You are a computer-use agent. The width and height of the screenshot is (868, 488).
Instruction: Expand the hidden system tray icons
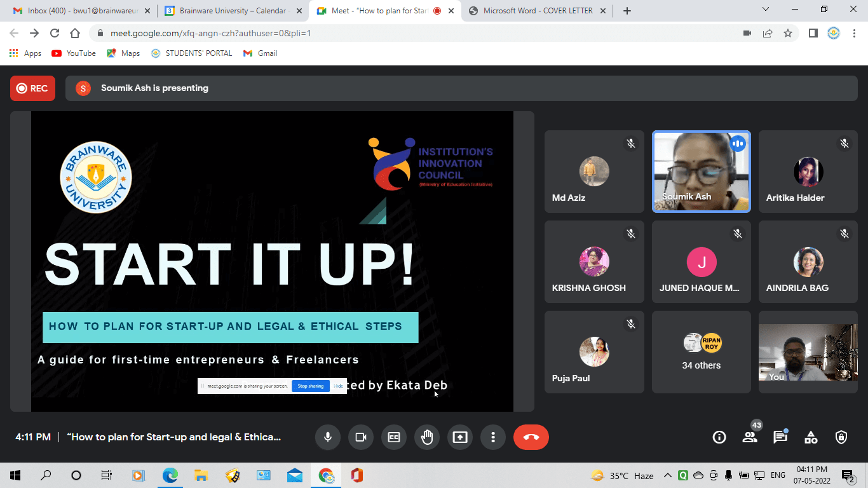[x=668, y=475]
